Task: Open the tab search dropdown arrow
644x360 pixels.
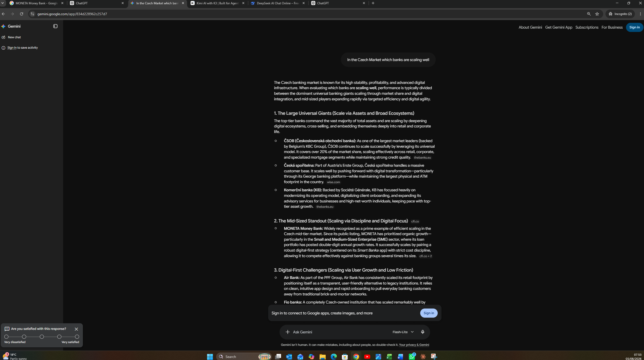Action: point(3,3)
